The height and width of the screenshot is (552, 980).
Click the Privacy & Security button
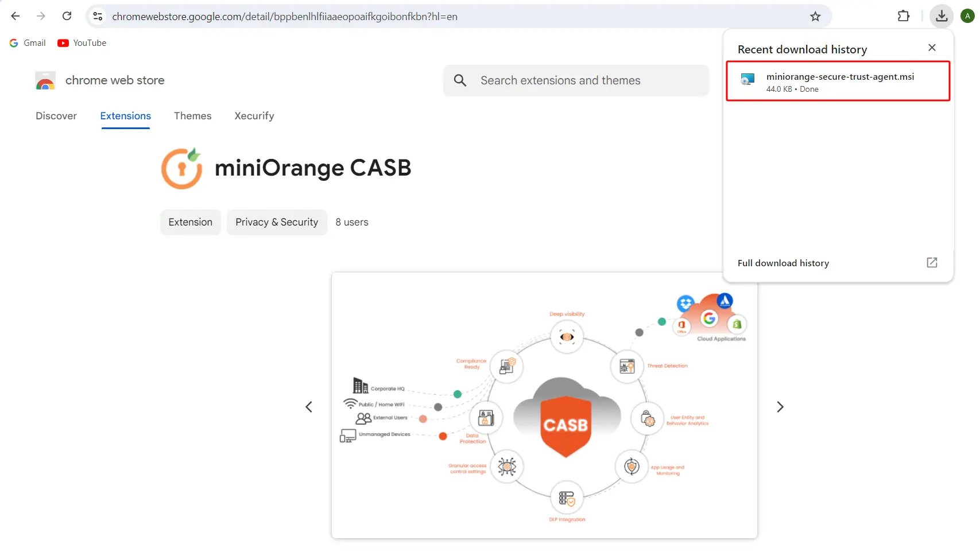(x=277, y=222)
